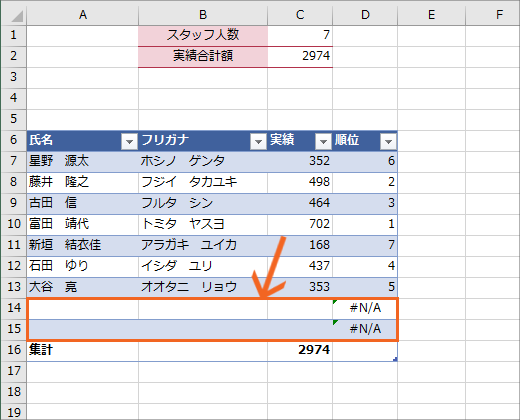The image size is (520, 420).
Task: Select 順位 value 7 for 新垣 結衣佳
Action: click(x=365, y=245)
